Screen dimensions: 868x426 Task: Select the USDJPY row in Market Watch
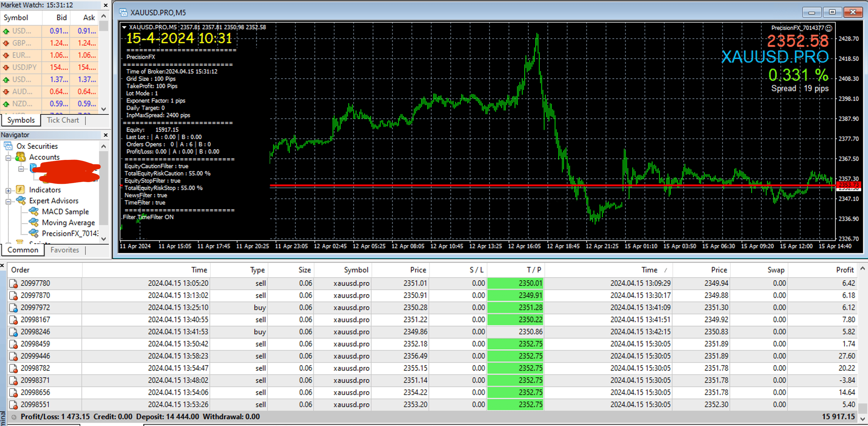click(x=49, y=67)
